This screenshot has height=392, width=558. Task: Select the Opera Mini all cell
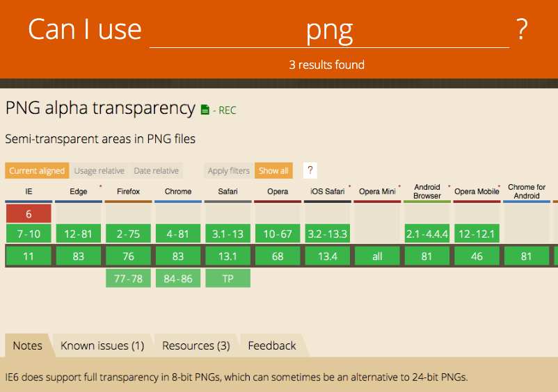pos(377,256)
